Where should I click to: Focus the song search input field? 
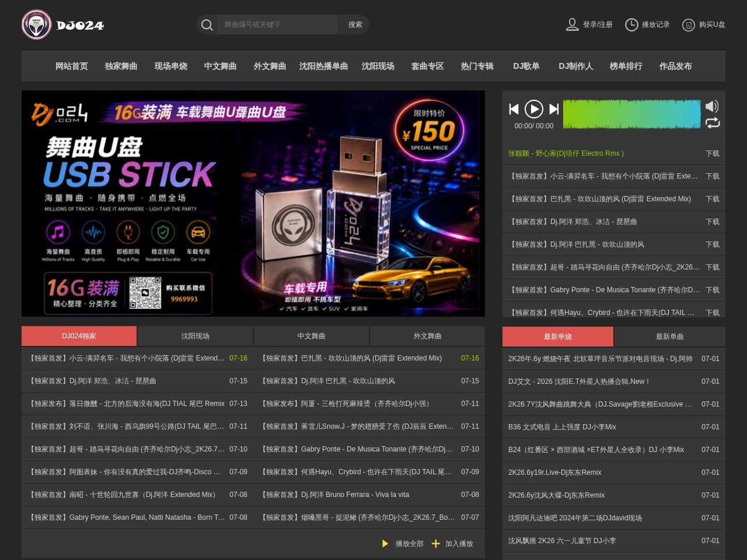277,24
